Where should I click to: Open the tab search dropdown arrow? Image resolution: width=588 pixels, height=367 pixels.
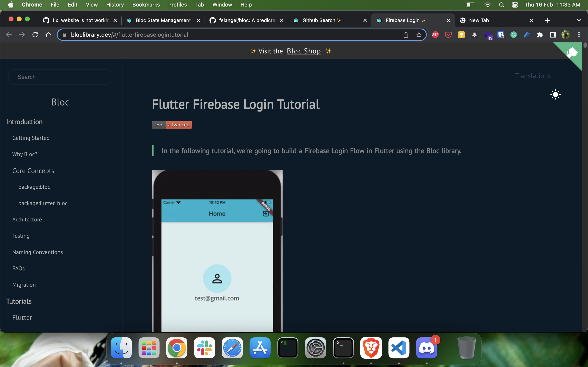pyautogui.click(x=579, y=20)
